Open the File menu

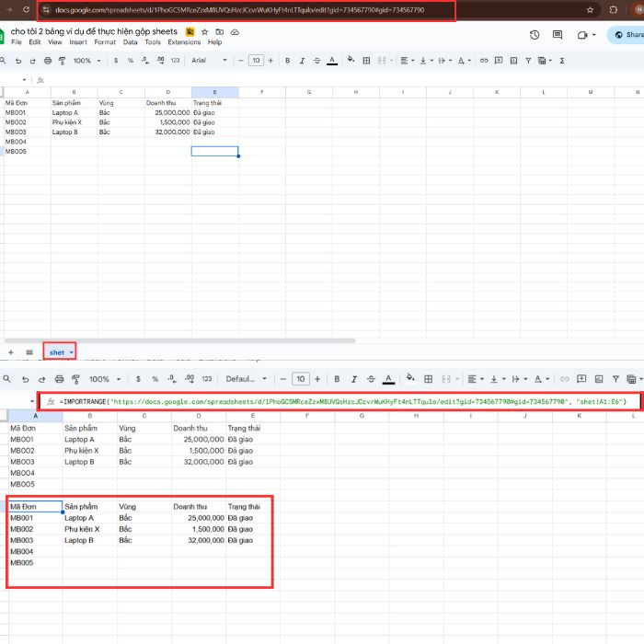(x=17, y=42)
